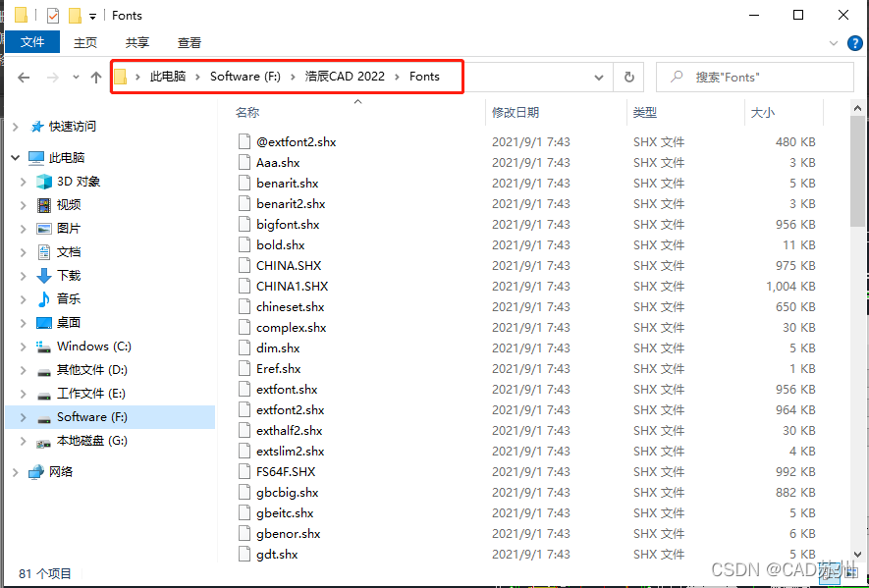The width and height of the screenshot is (869, 588).
Task: Go up one level with Up arrow
Action: [96, 77]
